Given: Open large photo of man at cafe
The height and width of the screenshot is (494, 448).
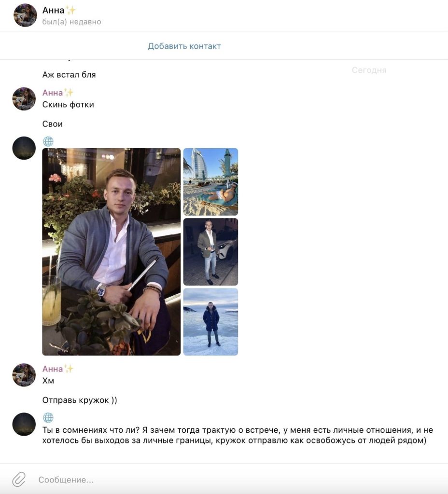Looking at the screenshot, I should point(112,252).
